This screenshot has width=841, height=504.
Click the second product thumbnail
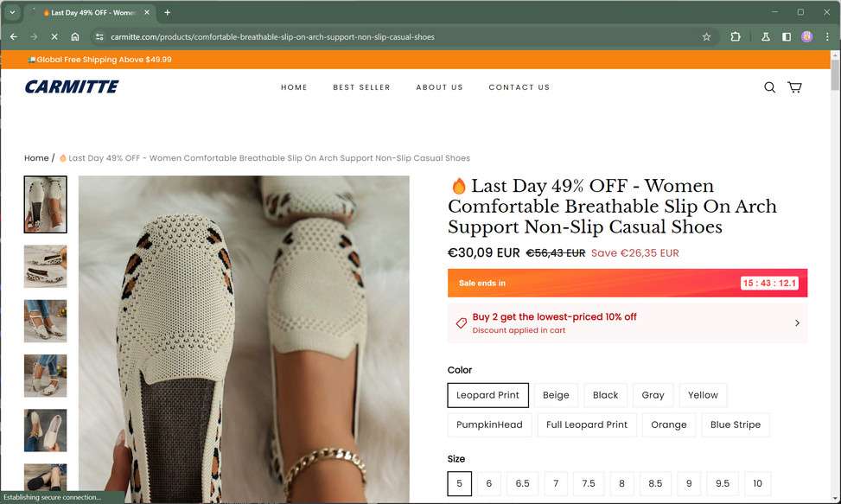(45, 266)
